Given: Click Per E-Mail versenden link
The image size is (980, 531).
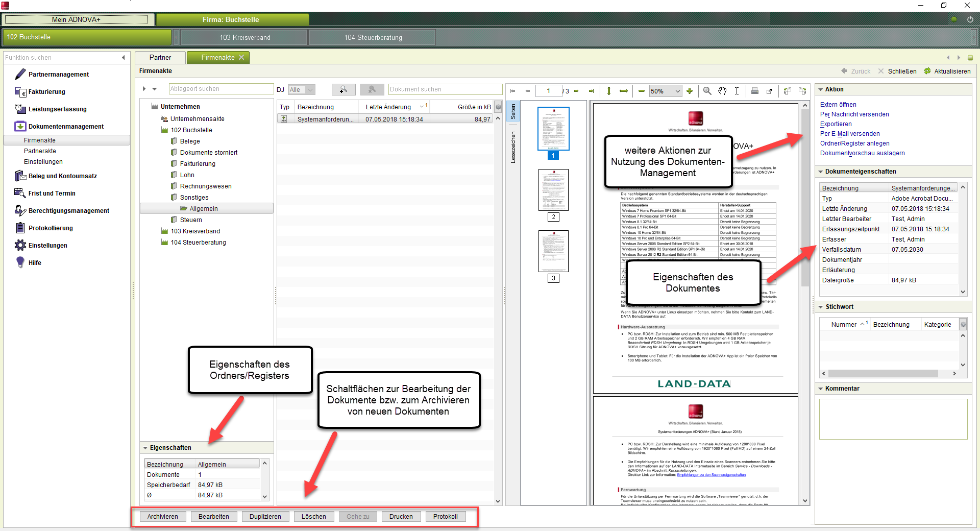Looking at the screenshot, I should (850, 134).
